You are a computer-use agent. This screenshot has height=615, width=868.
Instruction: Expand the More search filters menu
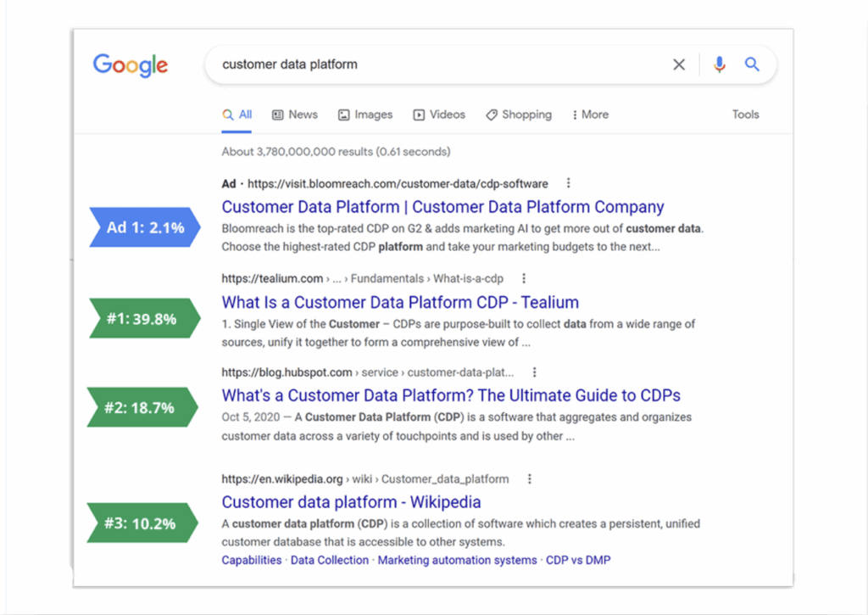click(x=590, y=115)
